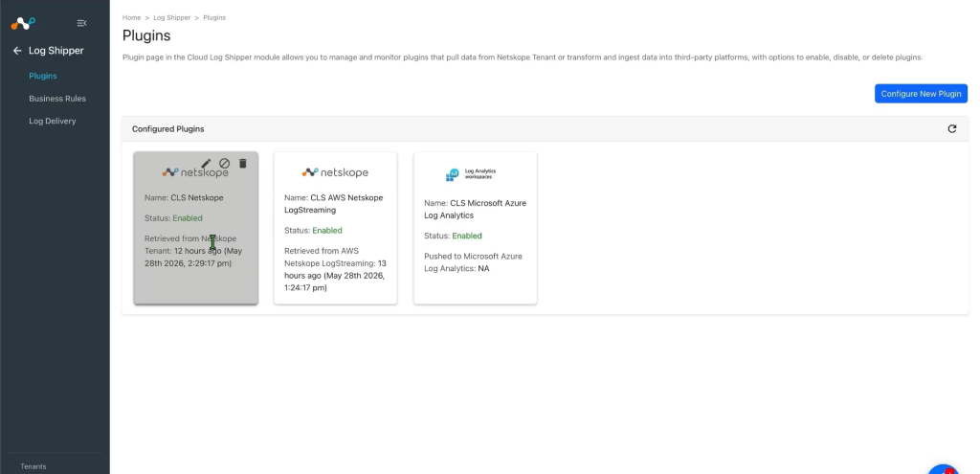Click the Enabled status on Azure Log Analytics card
The image size is (980, 474).
tap(467, 236)
